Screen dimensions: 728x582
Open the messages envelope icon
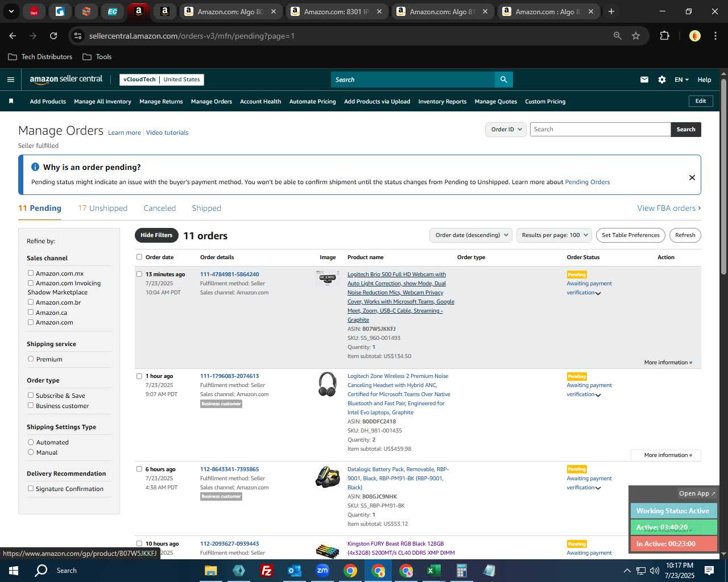point(644,80)
